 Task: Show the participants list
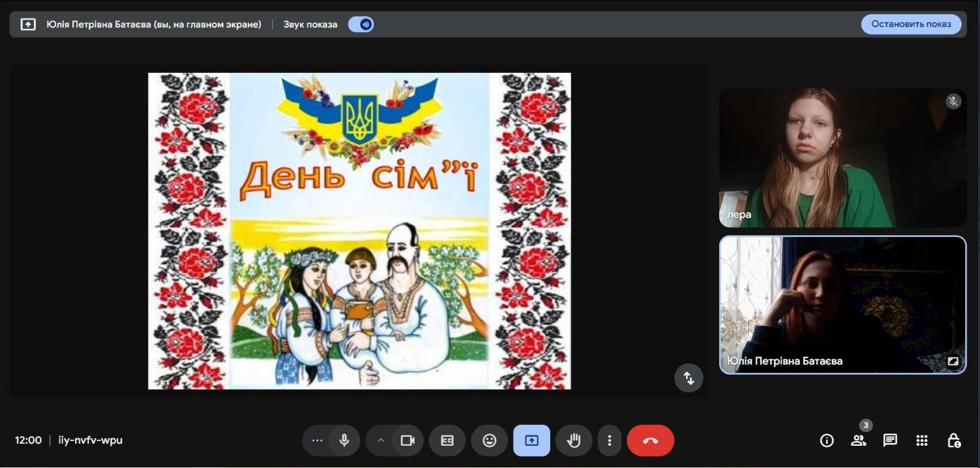[x=858, y=440]
